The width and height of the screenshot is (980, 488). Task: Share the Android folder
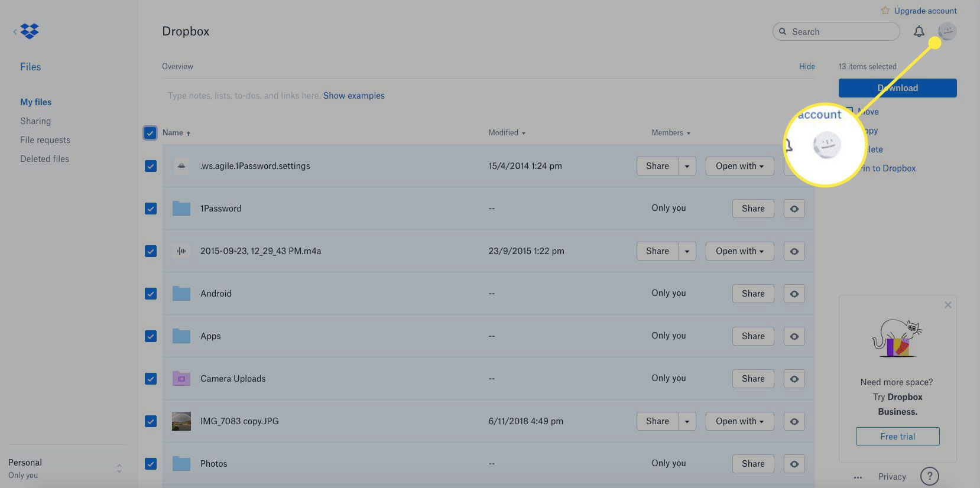(x=753, y=294)
